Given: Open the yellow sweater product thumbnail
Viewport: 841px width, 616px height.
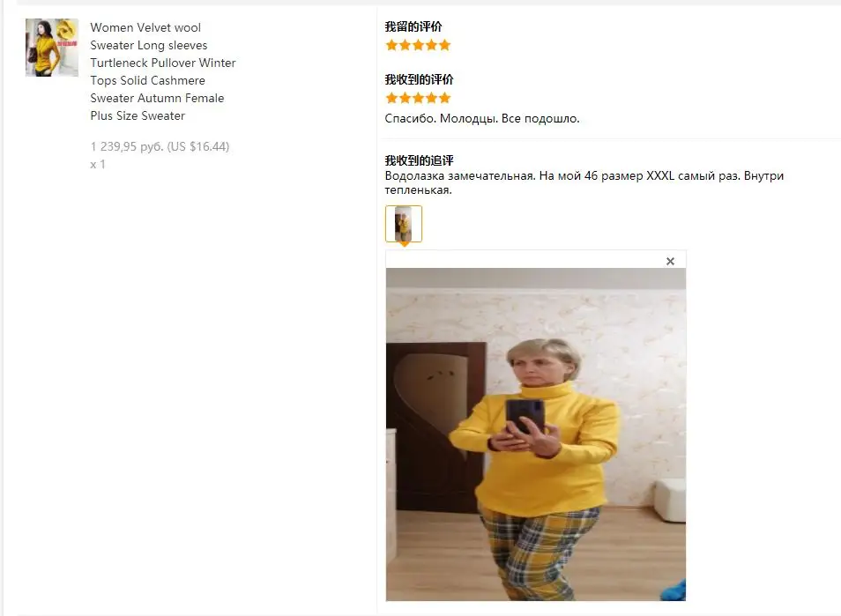Looking at the screenshot, I should pyautogui.click(x=52, y=48).
